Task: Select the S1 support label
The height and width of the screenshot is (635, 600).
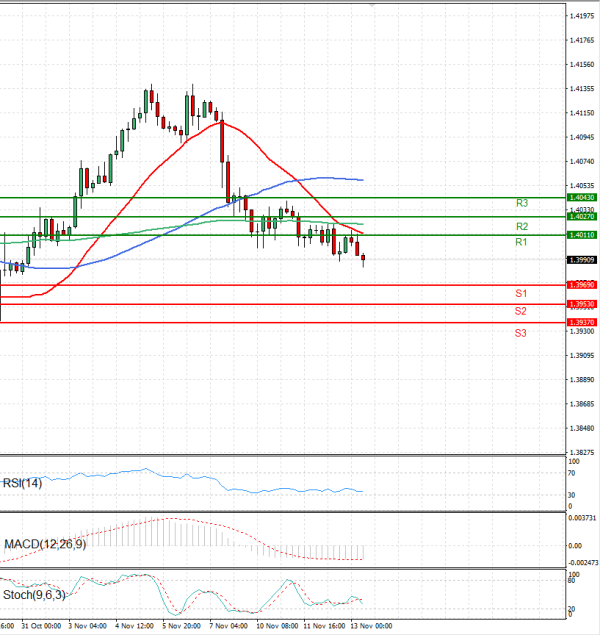Action: tap(521, 294)
